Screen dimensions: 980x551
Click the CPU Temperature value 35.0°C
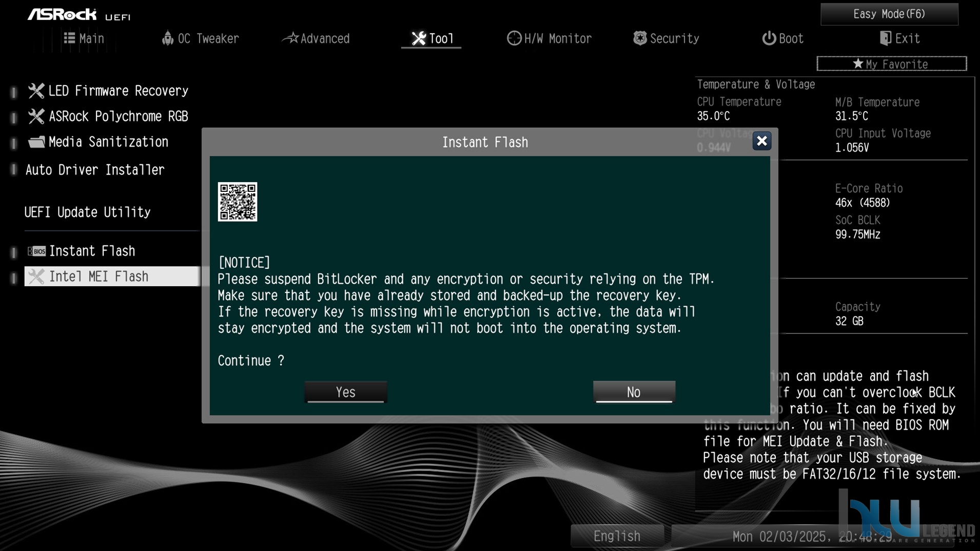coord(713,116)
